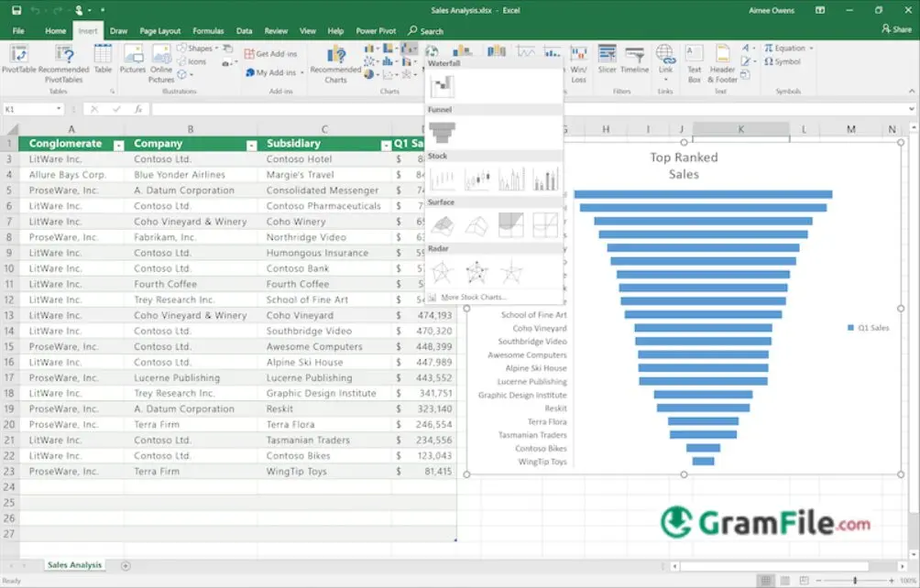Open the Conglomerate column filter dropdown
This screenshot has height=588, width=920.
point(118,145)
